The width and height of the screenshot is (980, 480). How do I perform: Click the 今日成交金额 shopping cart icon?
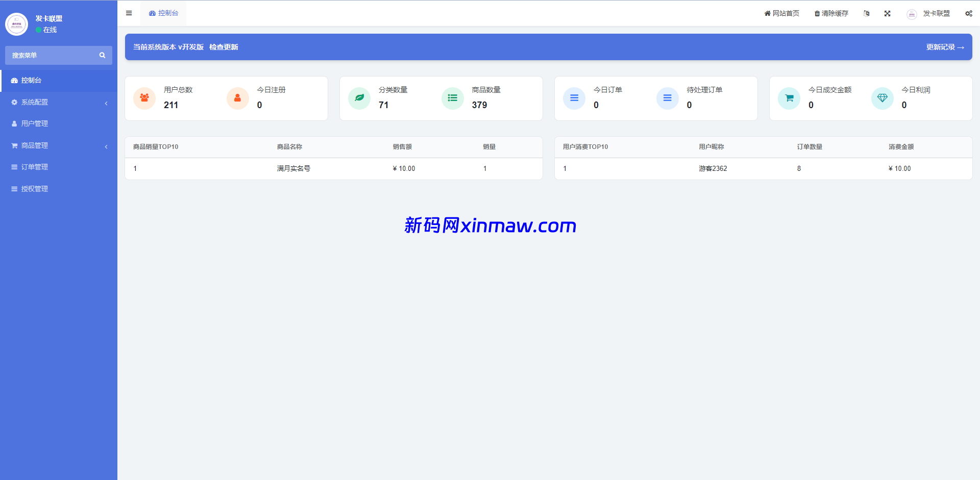(x=789, y=98)
